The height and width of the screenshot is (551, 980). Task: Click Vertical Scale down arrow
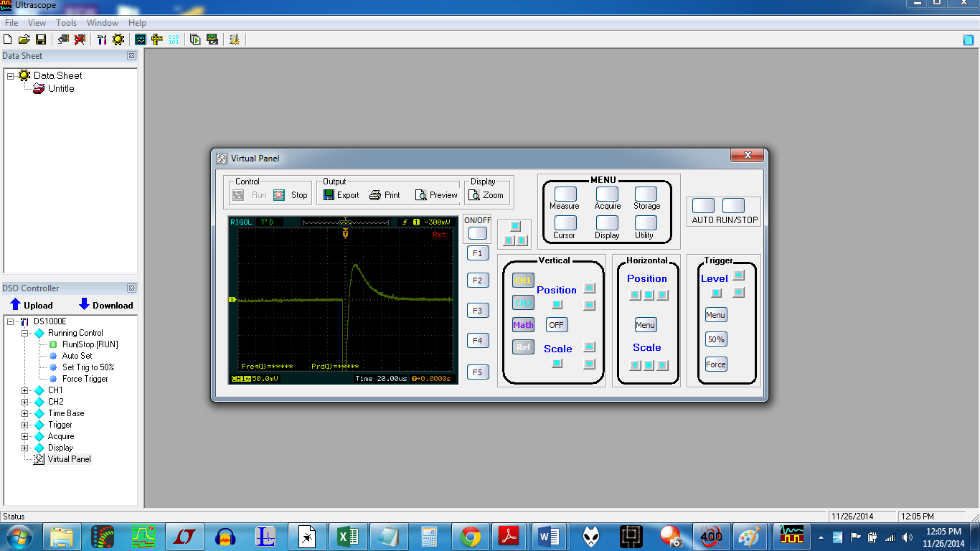coord(590,364)
